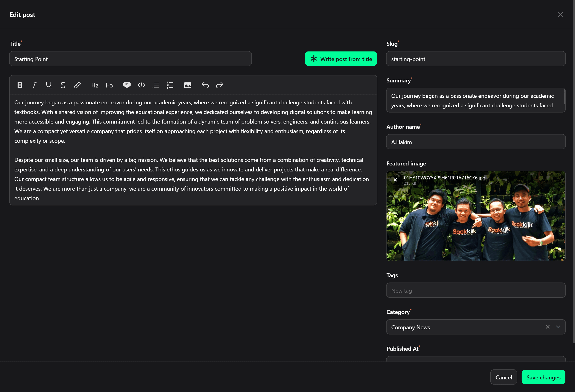This screenshot has width=575, height=392.
Task: Apply italic formatting
Action: [34, 85]
